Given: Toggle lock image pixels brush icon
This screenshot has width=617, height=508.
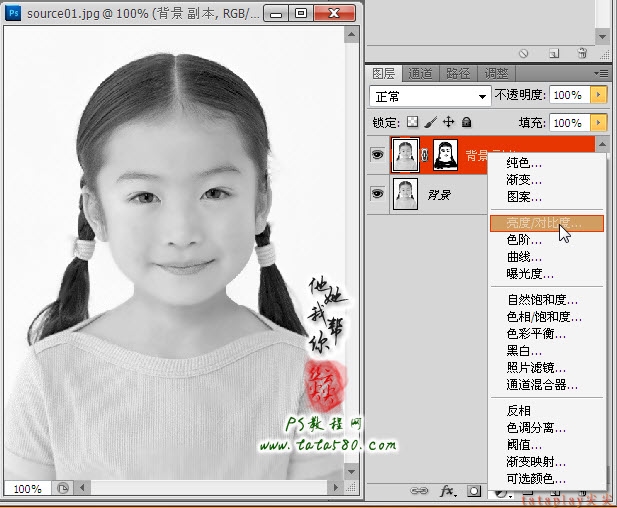Looking at the screenshot, I should point(431,122).
